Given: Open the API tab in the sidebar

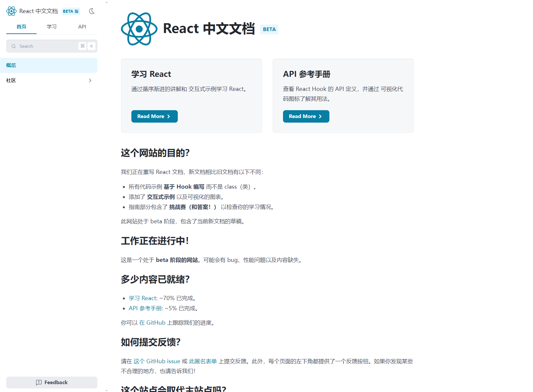Looking at the screenshot, I should coord(82,27).
